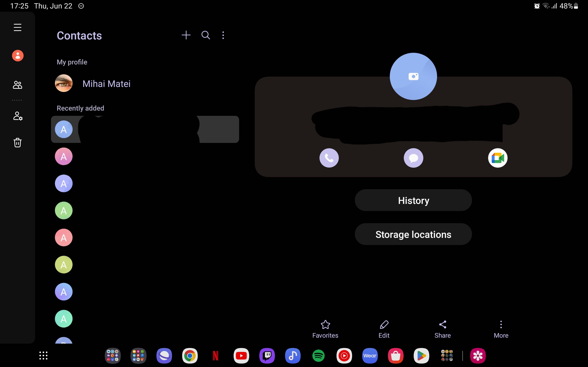The height and width of the screenshot is (367, 588).
Task: Expand the More options menu
Action: (501, 329)
